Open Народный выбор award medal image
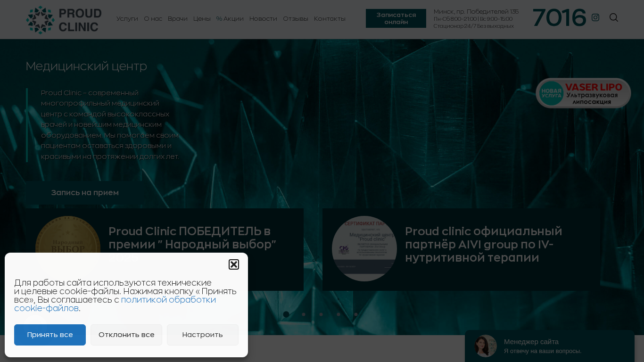The height and width of the screenshot is (362, 644). tap(68, 248)
